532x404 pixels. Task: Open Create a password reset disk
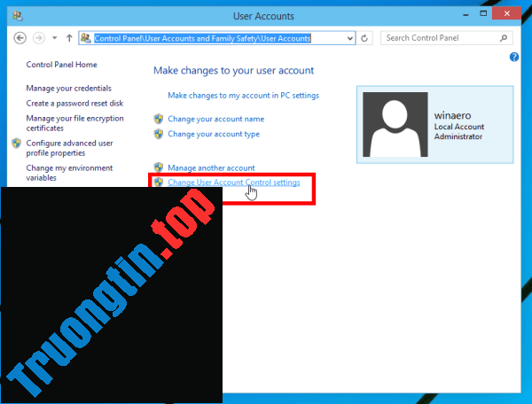74,103
